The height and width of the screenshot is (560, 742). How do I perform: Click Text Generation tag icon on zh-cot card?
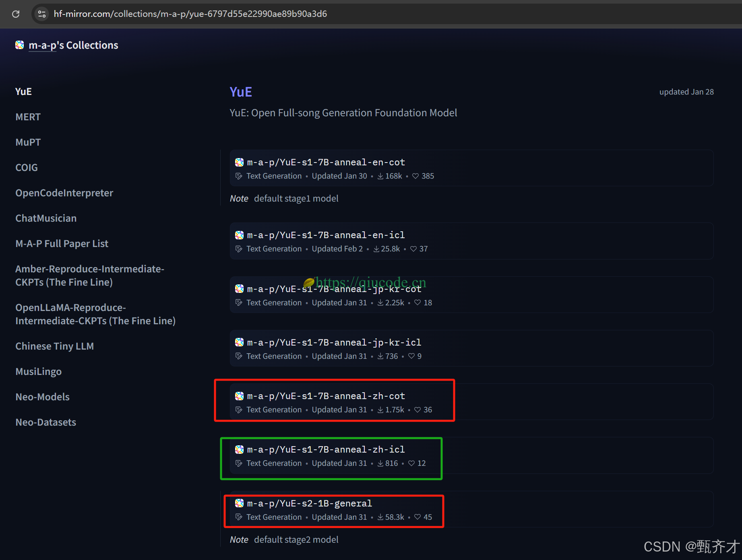pos(239,410)
